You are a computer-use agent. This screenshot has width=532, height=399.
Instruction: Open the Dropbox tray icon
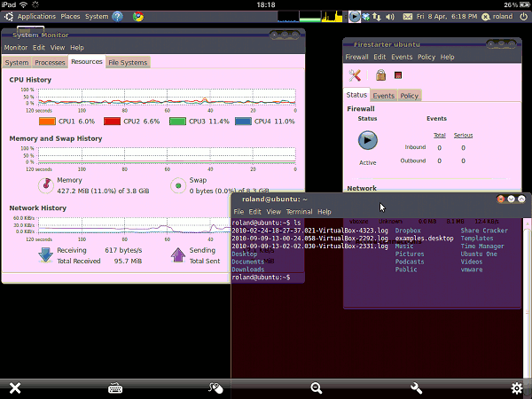point(365,16)
